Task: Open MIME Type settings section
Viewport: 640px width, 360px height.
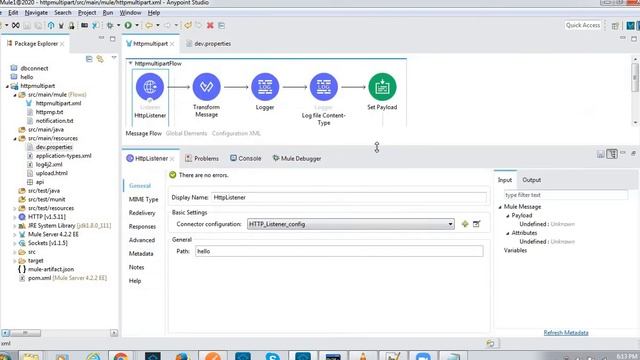Action: click(143, 200)
